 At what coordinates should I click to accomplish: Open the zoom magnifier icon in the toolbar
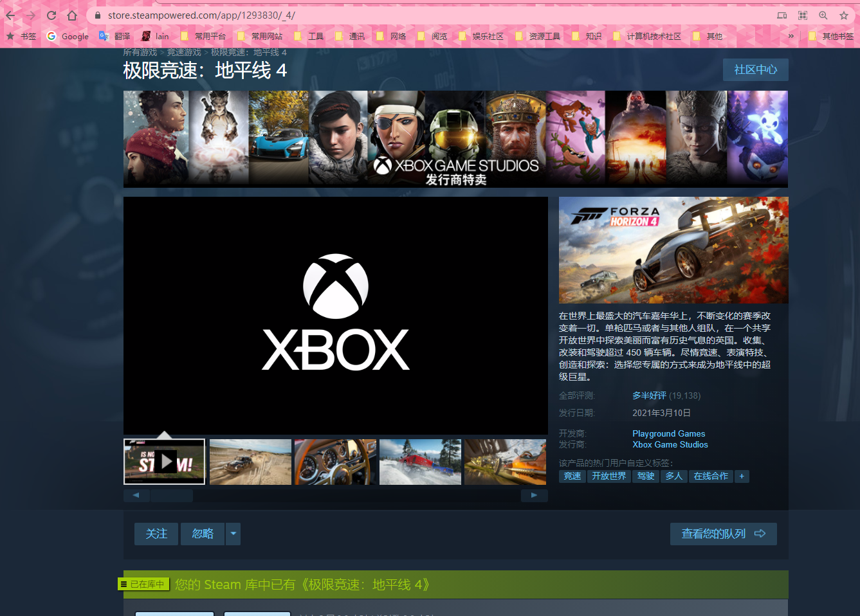[x=823, y=15]
